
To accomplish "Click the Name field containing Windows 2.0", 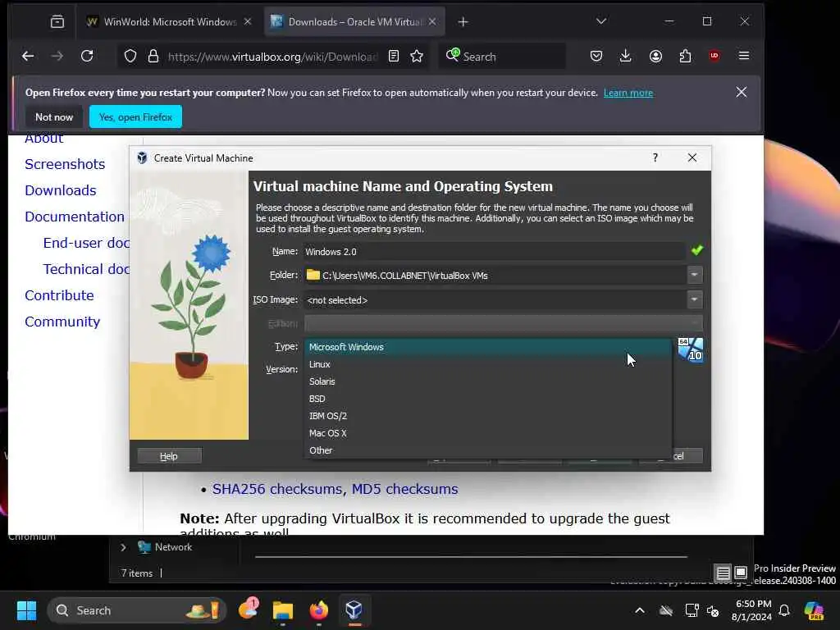I will click(x=494, y=251).
